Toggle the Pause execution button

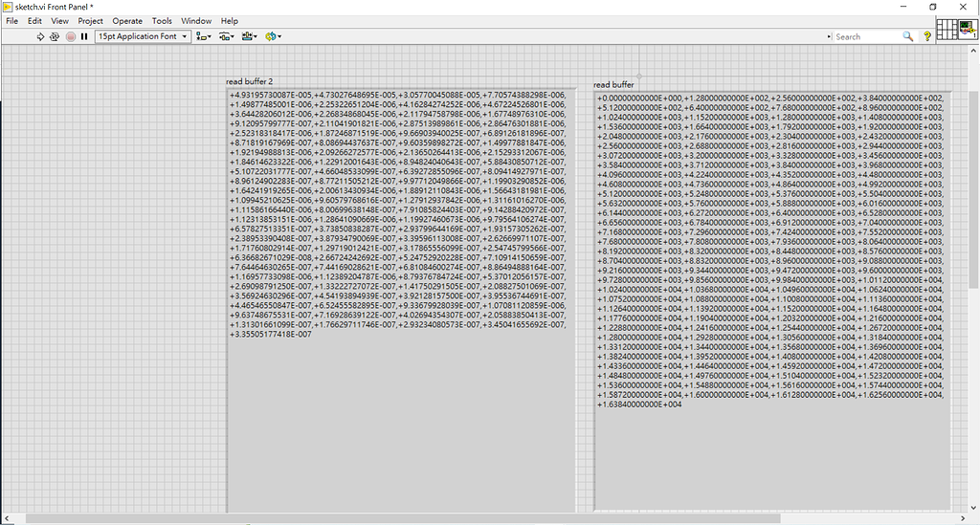(84, 36)
